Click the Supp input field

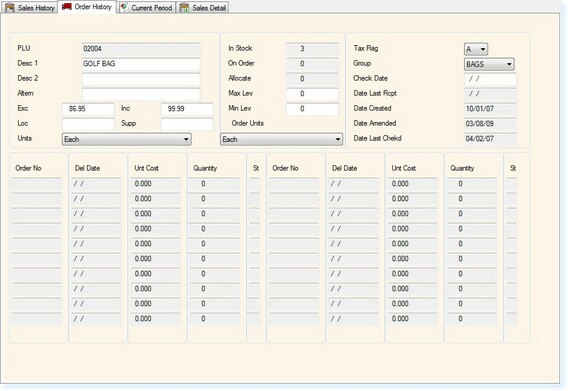[187, 124]
